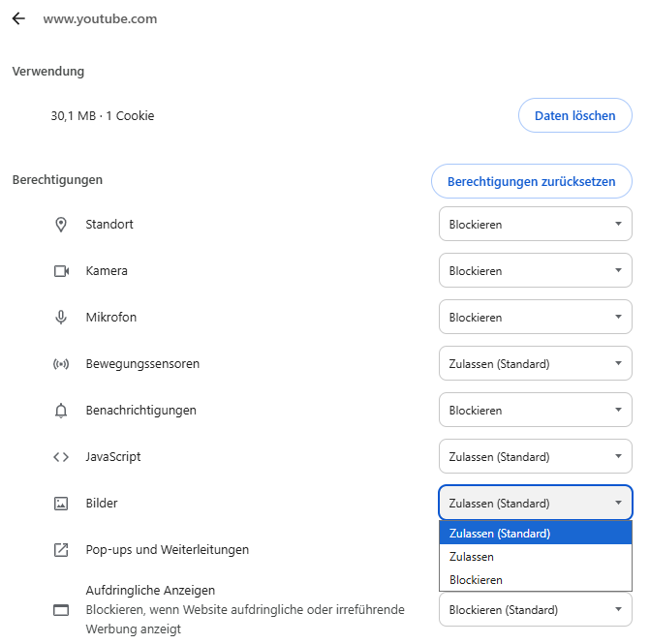650x644 pixels.
Task: Expand the JavaScript permission dropdown
Action: click(535, 457)
